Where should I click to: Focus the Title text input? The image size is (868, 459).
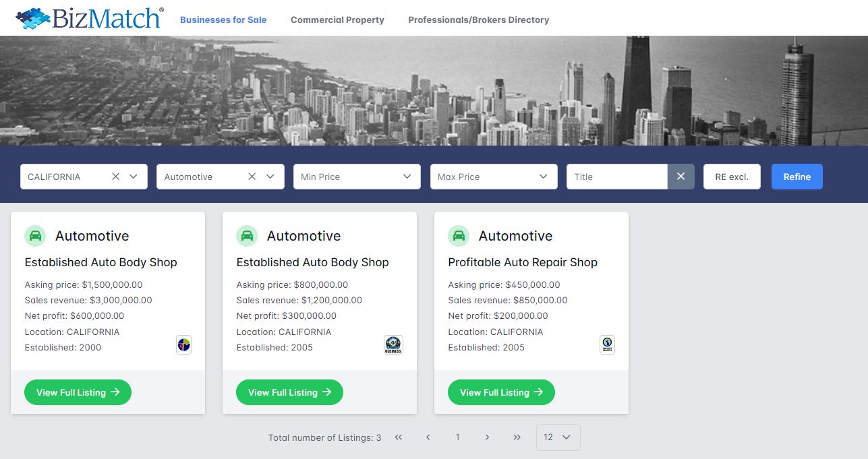click(x=616, y=177)
